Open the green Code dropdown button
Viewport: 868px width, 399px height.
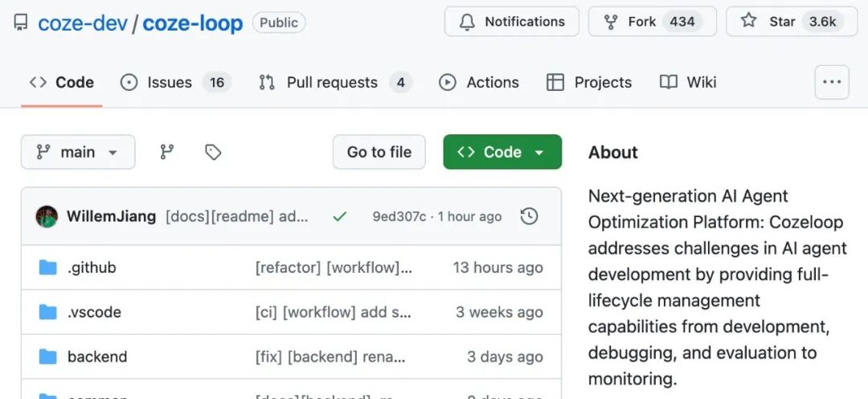tap(502, 152)
